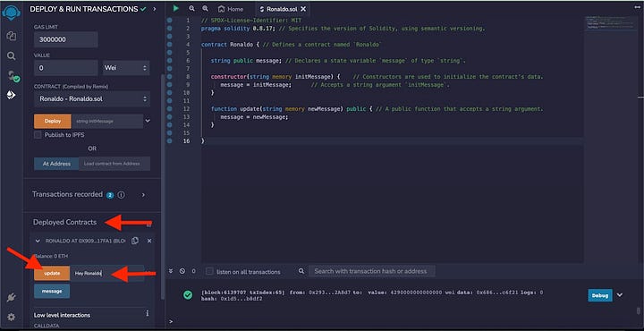Copy the deployed Ronaldo contract address
Image resolution: width=644 pixels, height=331 pixels.
(135, 241)
